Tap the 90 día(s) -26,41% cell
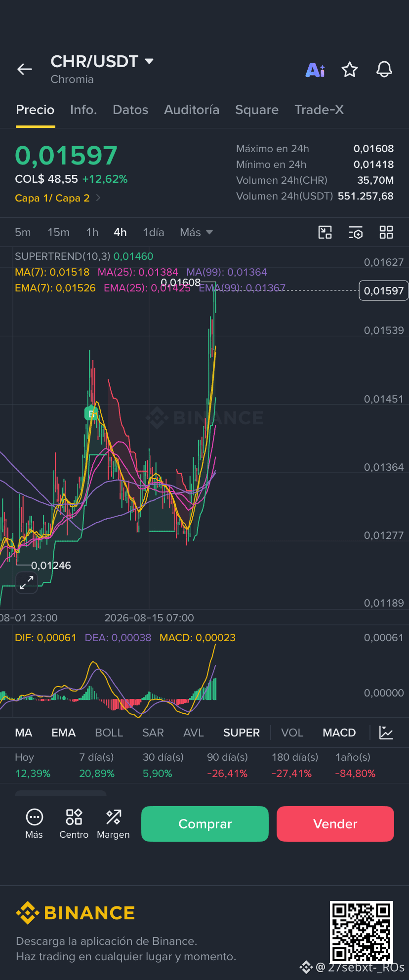409x980 pixels. tap(228, 765)
